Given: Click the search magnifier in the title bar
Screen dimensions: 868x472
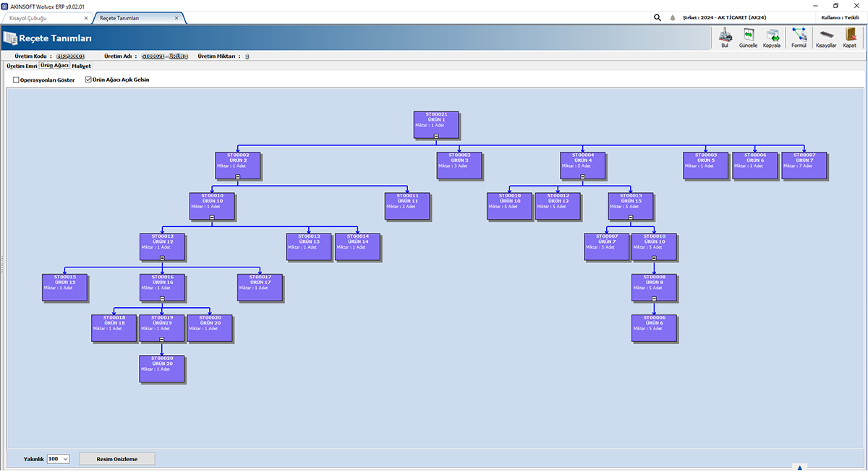Looking at the screenshot, I should [657, 17].
